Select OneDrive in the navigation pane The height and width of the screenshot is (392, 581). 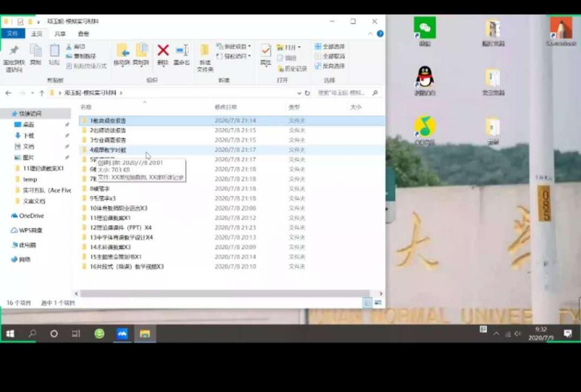pyautogui.click(x=31, y=216)
